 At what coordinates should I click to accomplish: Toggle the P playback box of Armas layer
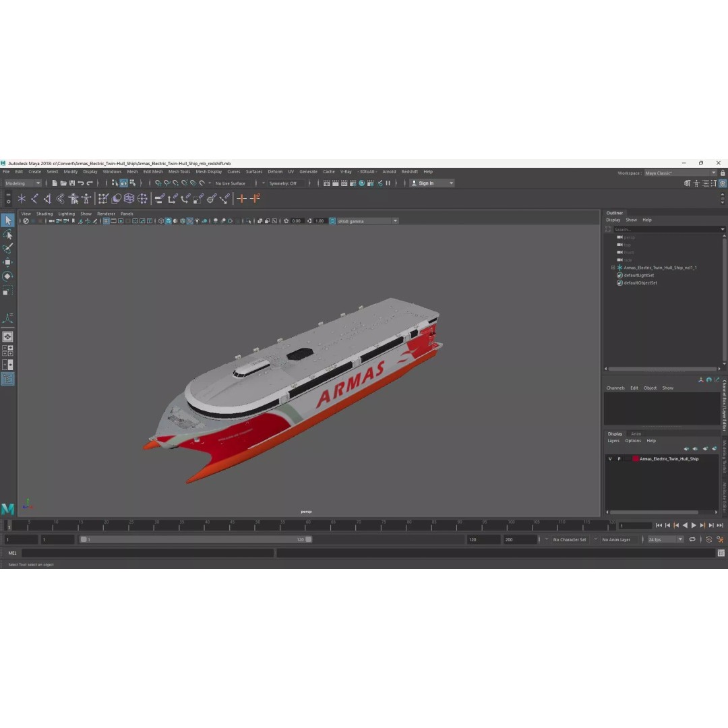click(619, 459)
